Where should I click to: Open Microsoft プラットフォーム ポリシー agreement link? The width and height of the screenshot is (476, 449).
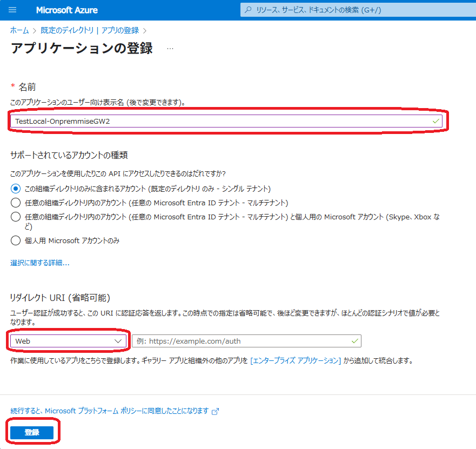click(x=110, y=411)
